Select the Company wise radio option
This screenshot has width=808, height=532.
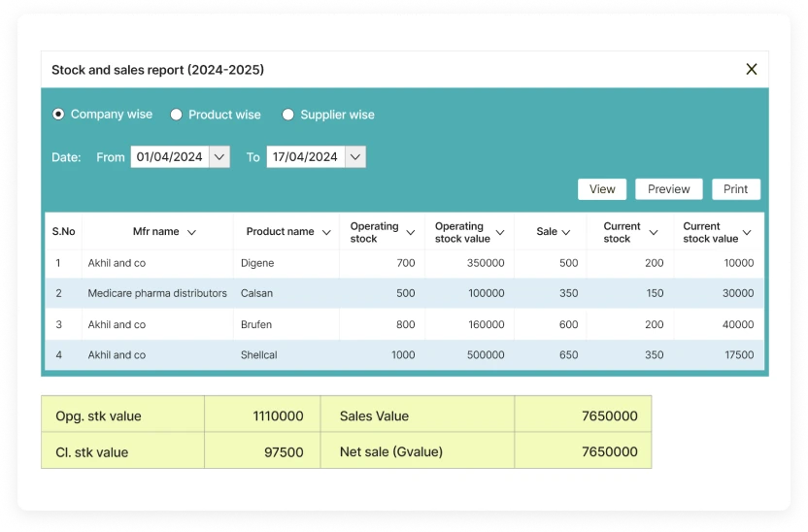58,115
